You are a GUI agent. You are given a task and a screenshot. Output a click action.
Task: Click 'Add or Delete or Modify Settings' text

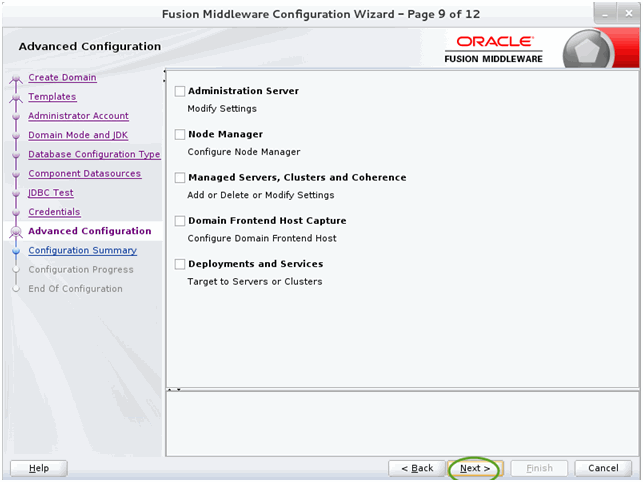pos(261,195)
